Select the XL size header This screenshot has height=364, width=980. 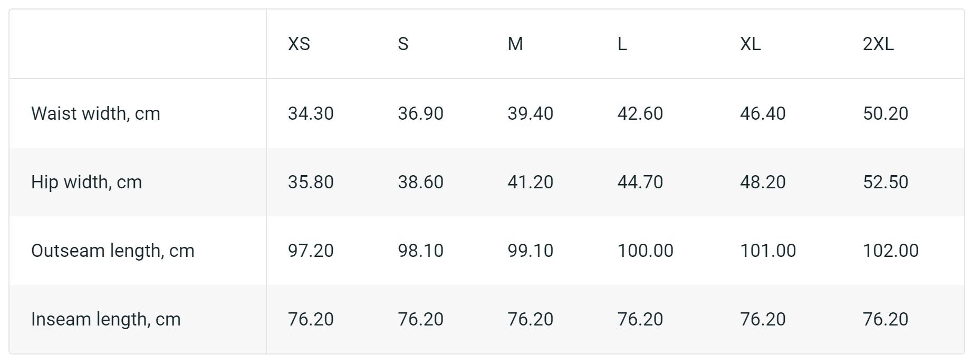(750, 44)
